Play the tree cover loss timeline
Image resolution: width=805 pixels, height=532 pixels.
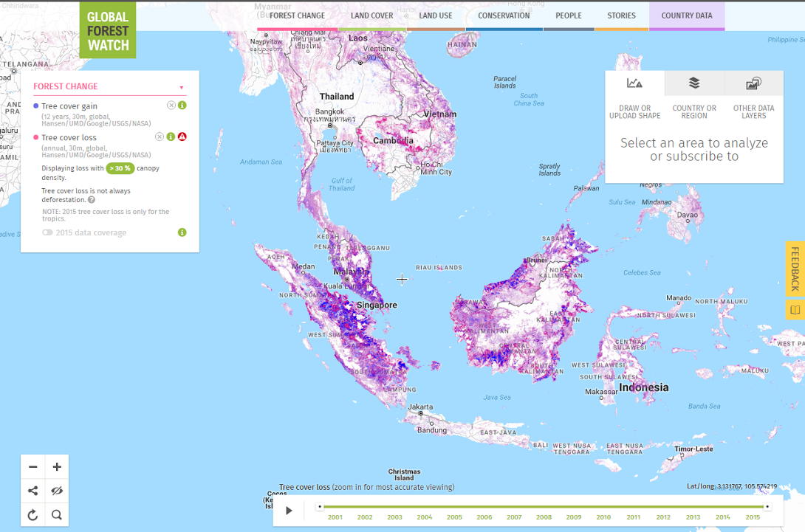[x=290, y=511]
